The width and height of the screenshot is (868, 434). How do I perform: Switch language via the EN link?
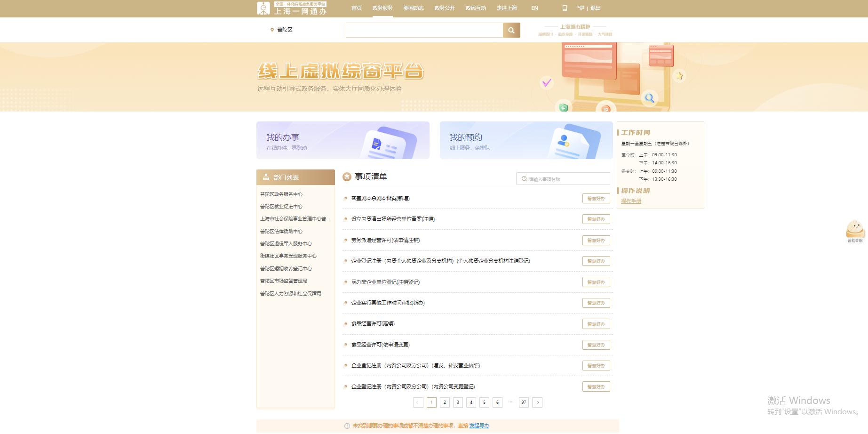tap(534, 8)
